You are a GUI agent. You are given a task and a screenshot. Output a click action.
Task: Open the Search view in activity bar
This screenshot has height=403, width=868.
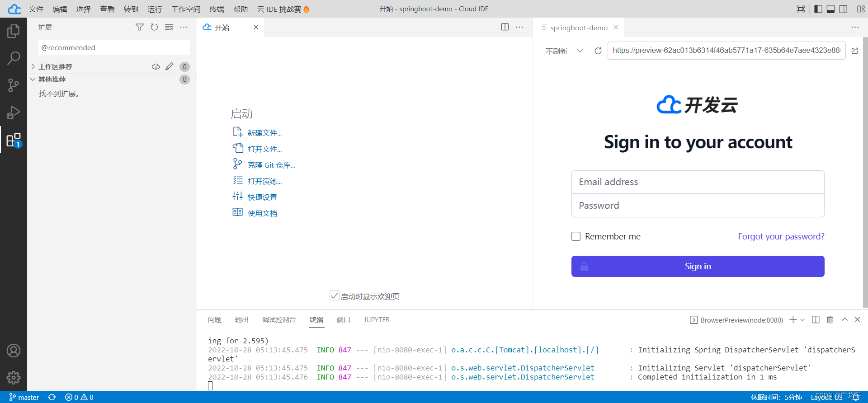tap(14, 58)
